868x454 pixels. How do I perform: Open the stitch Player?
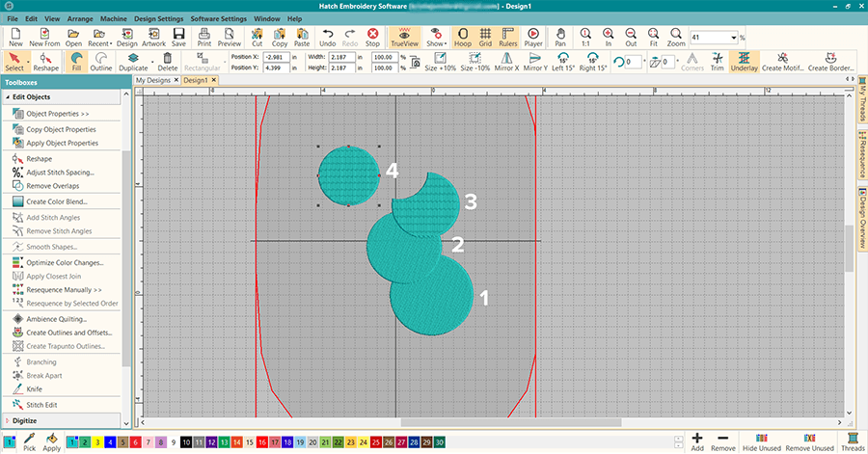[532, 37]
